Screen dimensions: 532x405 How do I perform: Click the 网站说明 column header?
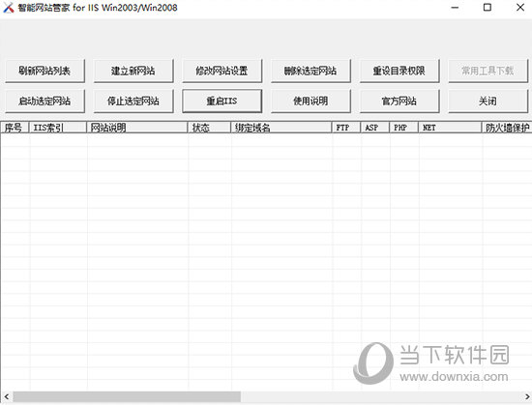[137, 128]
